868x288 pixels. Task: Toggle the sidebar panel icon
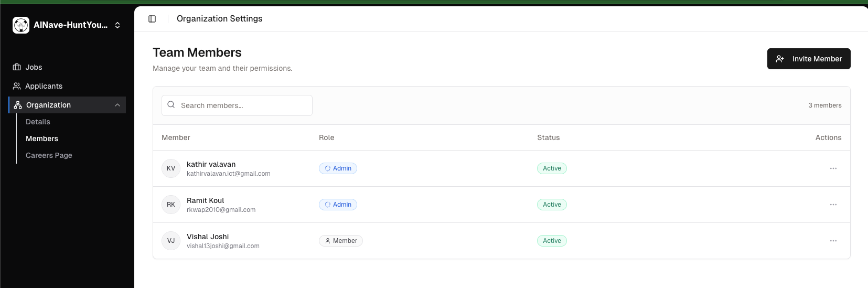(x=152, y=19)
